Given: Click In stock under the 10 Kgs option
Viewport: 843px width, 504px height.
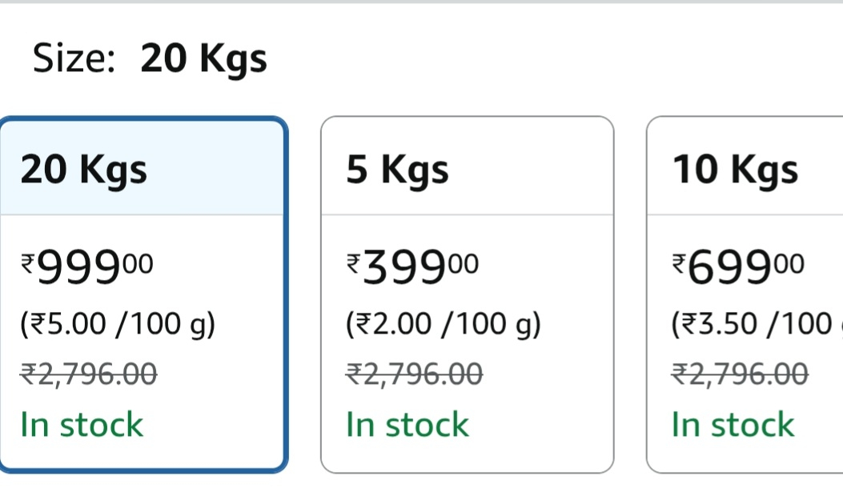Looking at the screenshot, I should [x=733, y=424].
